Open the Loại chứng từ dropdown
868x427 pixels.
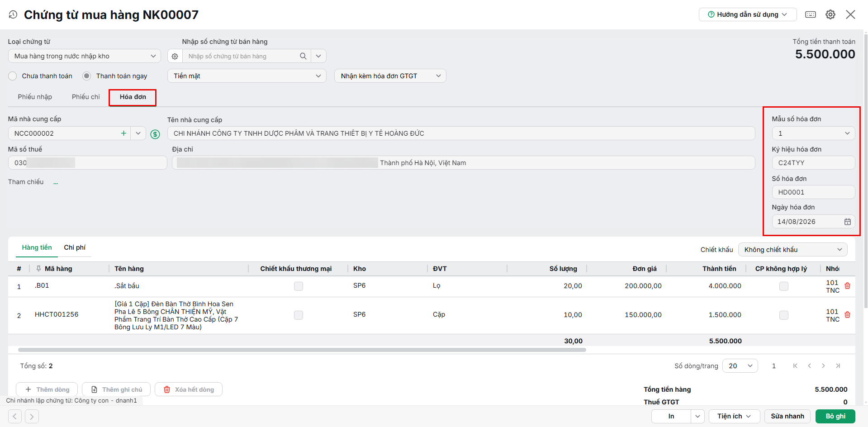click(x=85, y=56)
